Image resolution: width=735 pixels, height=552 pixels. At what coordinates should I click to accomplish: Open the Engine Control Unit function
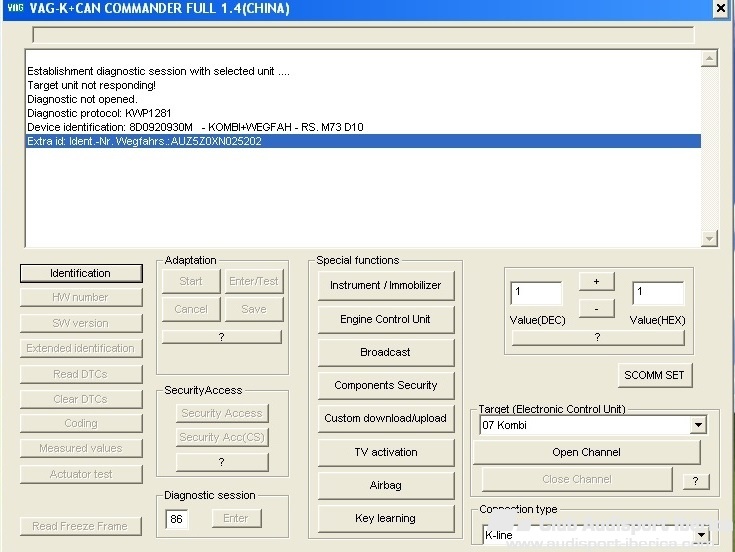tap(386, 319)
